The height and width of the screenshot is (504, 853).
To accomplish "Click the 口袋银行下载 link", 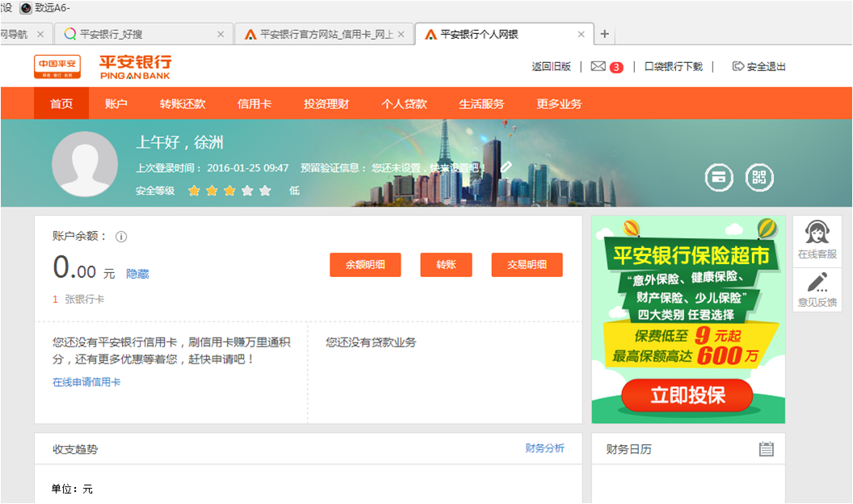I will pos(674,66).
